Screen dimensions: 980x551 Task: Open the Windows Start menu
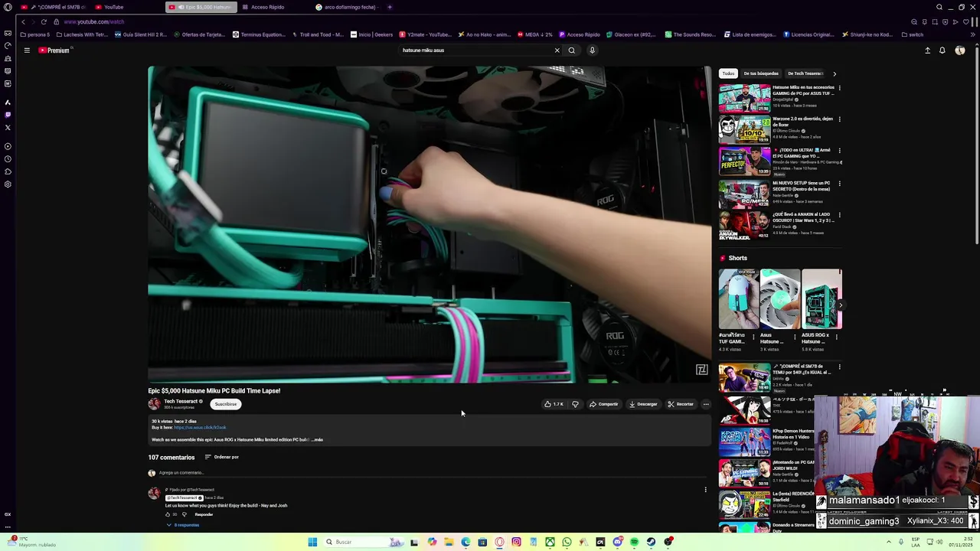[312, 542]
